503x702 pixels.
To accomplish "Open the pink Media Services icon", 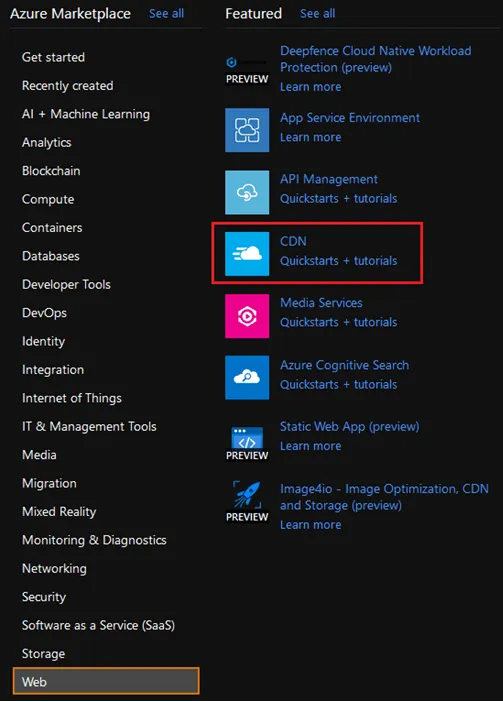I will [247, 316].
